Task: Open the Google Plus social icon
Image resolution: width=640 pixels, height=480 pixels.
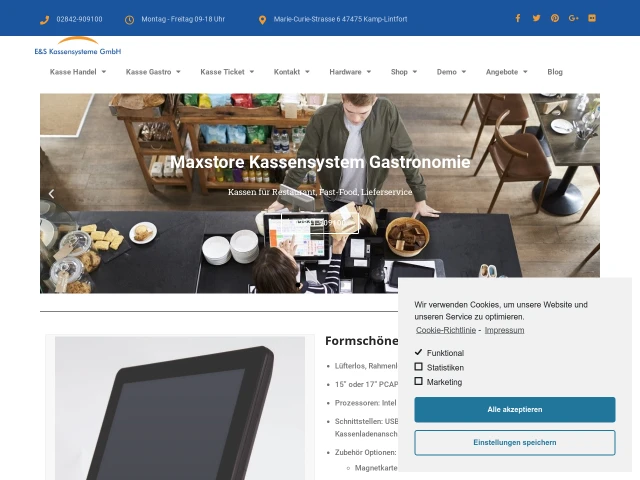Action: coord(573,18)
